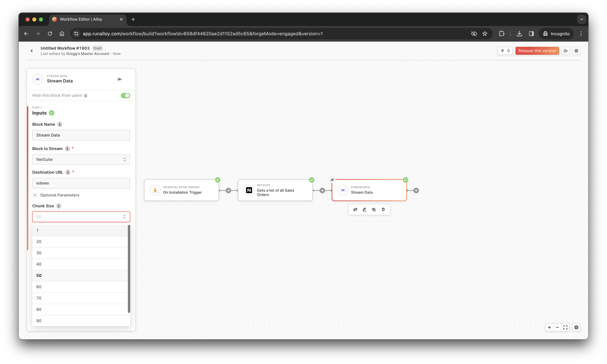Collapse the Stream Data side panel

[120, 79]
